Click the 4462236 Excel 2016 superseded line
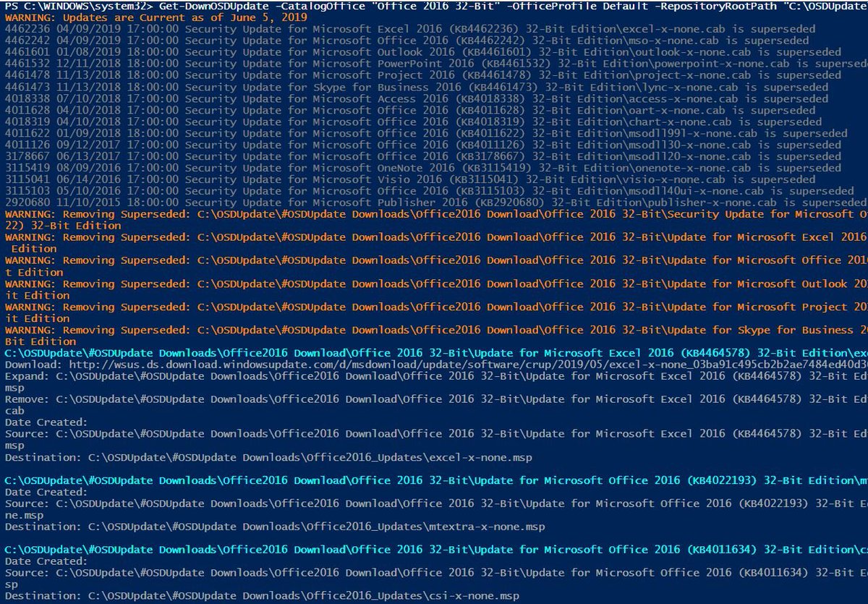This screenshot has width=868, height=604. [410, 29]
